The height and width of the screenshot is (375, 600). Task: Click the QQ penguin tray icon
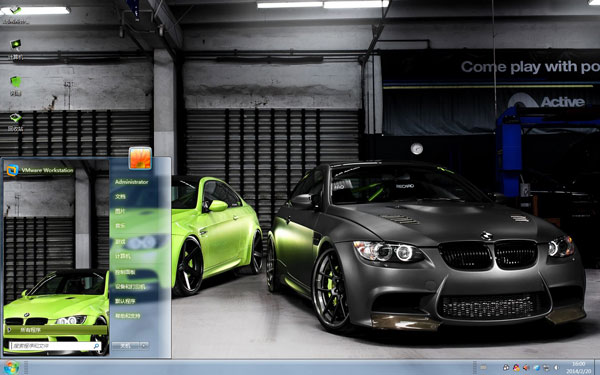pos(506,367)
